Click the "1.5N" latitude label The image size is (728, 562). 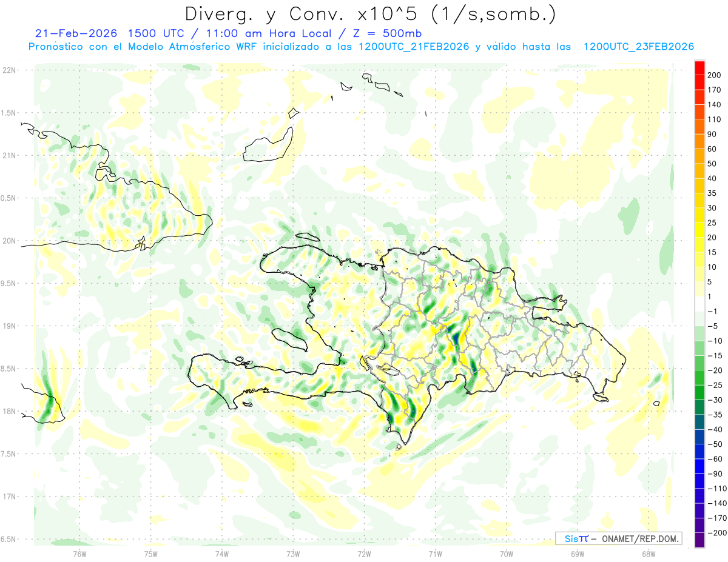[x=8, y=113]
